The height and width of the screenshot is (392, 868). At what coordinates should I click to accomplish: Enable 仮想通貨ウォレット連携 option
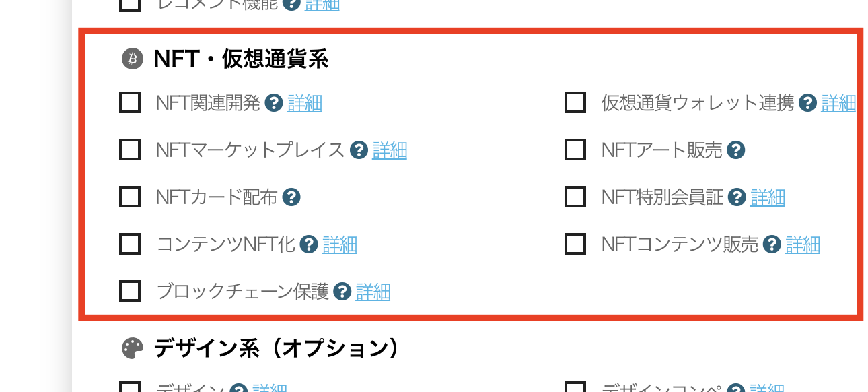(575, 104)
